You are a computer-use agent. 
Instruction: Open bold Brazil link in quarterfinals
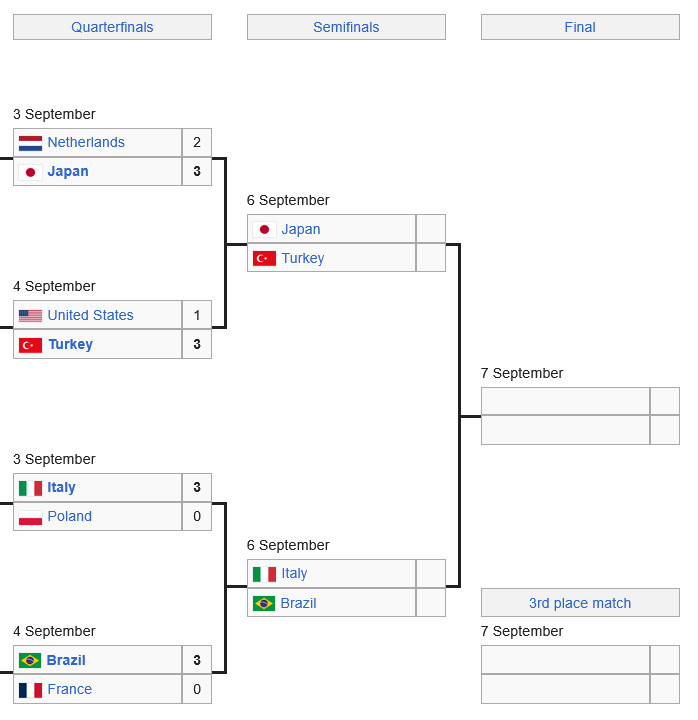[x=66, y=660]
